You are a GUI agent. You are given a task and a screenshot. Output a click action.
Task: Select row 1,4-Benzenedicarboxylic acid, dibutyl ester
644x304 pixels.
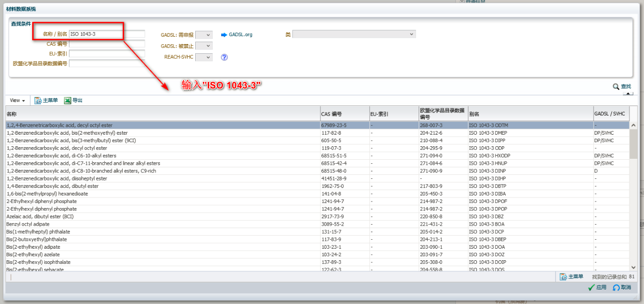[x=317, y=186]
